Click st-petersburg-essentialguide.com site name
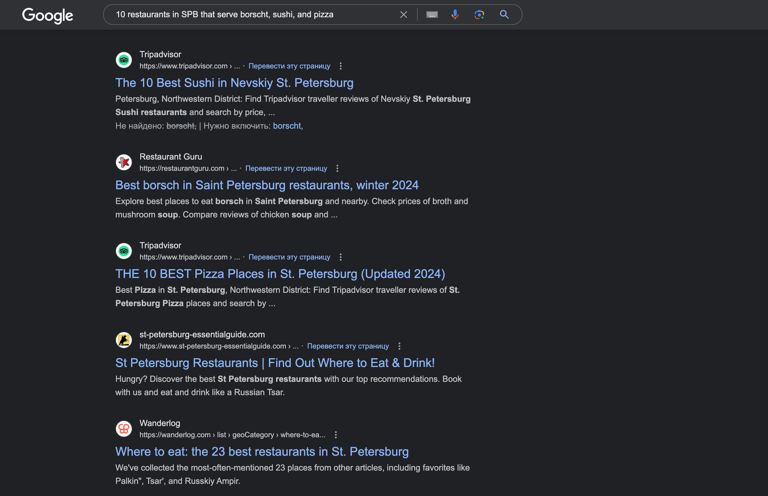Screen dimensions: 768x496 (x=202, y=334)
